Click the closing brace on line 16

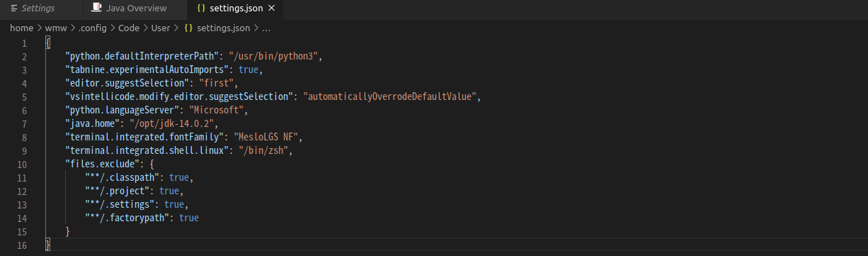coord(48,245)
